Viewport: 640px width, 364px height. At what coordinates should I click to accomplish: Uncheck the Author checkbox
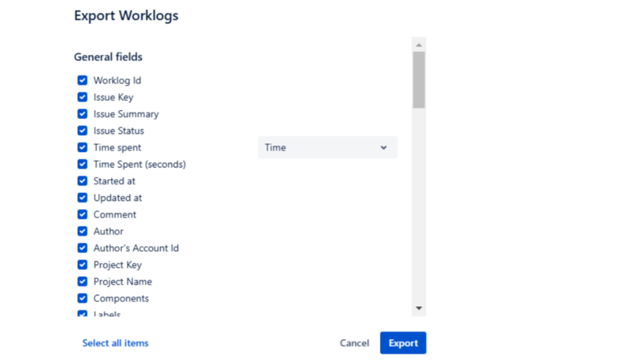tap(82, 231)
